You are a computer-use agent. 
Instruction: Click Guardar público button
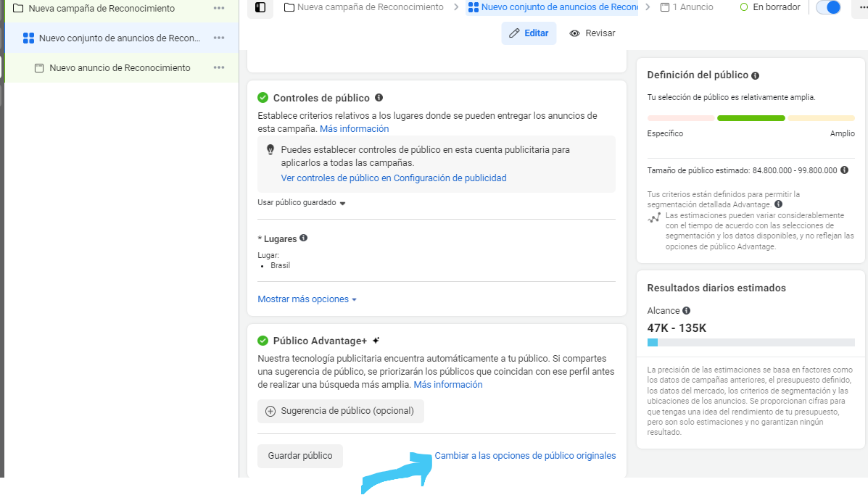(x=300, y=456)
